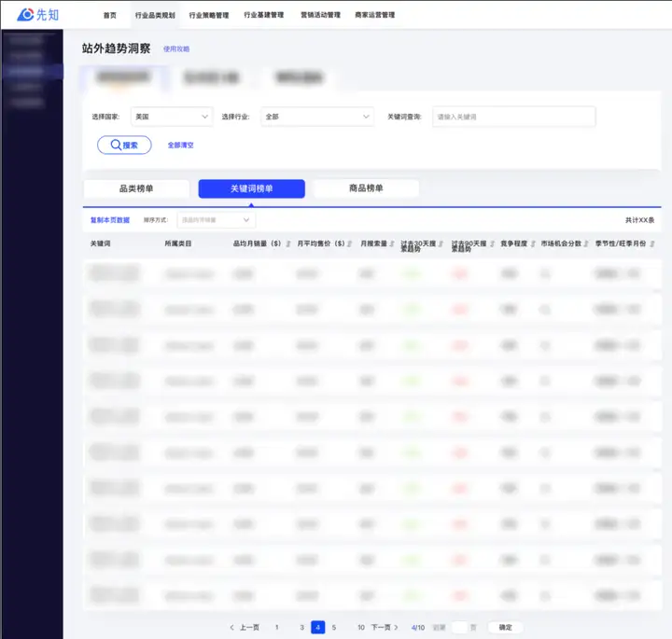This screenshot has width=672, height=639.
Task: Sort by 市场机会分数 column sort icon
Action: 586,243
